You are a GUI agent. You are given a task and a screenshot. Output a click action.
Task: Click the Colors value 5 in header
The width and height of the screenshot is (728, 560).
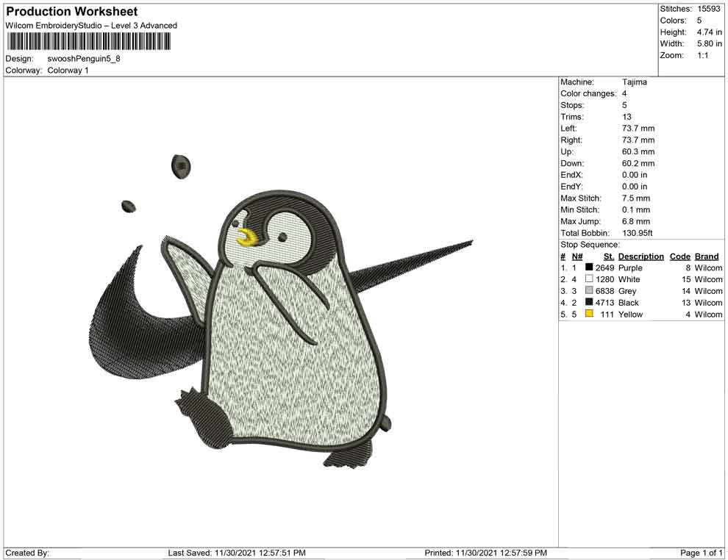699,21
